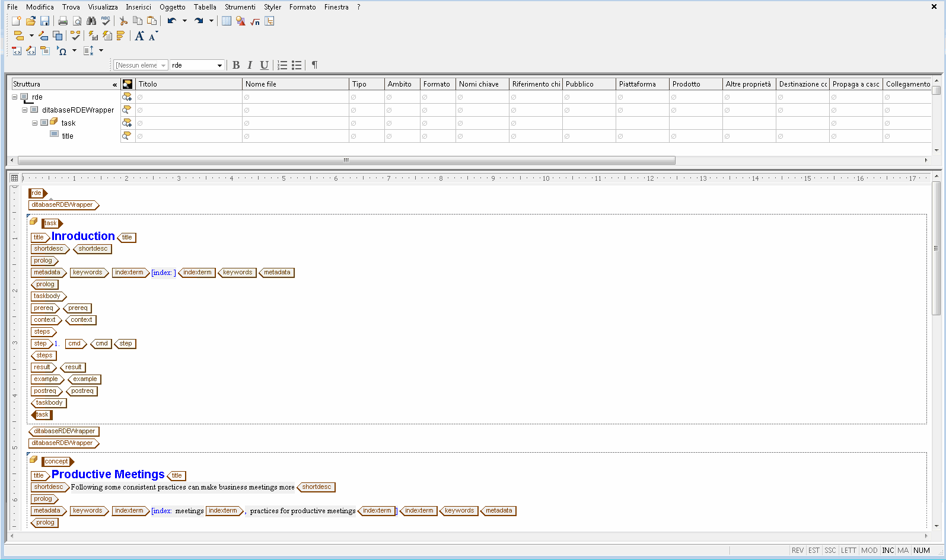Click the insert element tag icon

coord(18,36)
